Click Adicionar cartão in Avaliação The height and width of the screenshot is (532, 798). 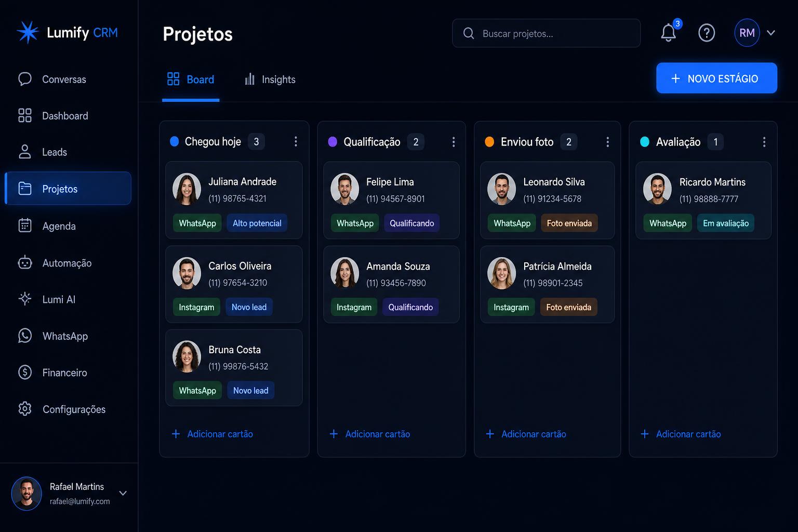pyautogui.click(x=681, y=434)
